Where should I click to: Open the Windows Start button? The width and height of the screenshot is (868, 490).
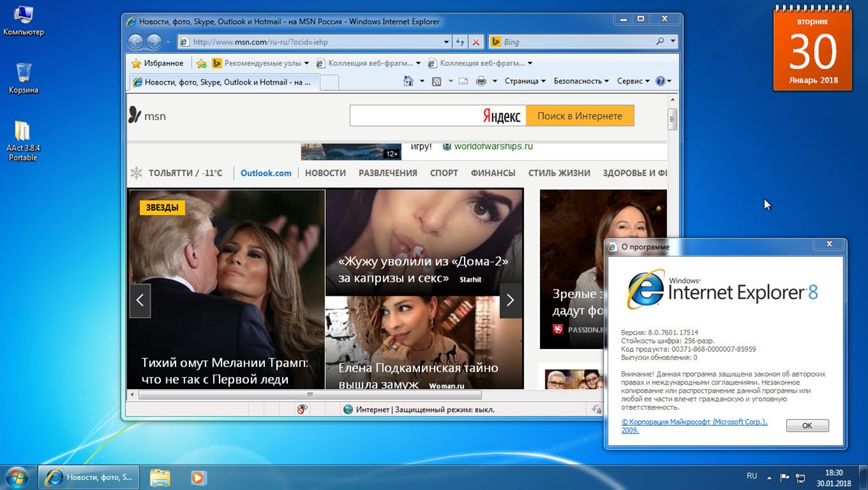click(x=17, y=477)
